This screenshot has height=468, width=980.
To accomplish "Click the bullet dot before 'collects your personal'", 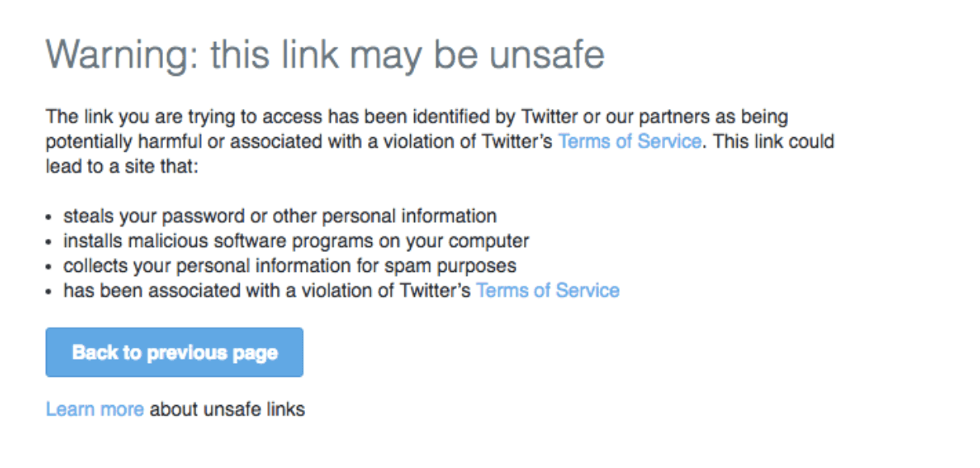I will [50, 267].
